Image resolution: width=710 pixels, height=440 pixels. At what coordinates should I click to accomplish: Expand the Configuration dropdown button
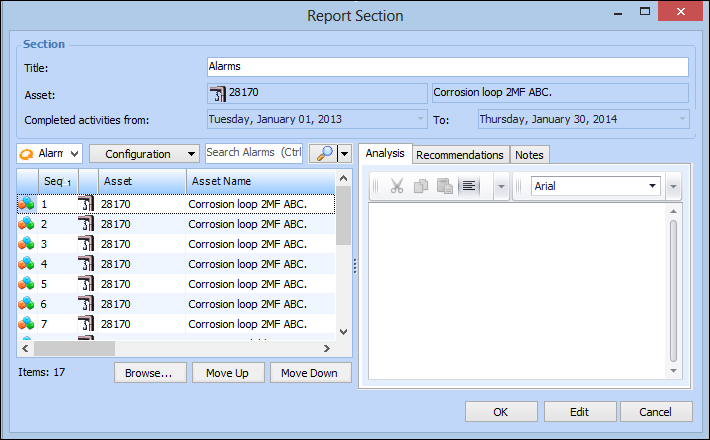[144, 153]
